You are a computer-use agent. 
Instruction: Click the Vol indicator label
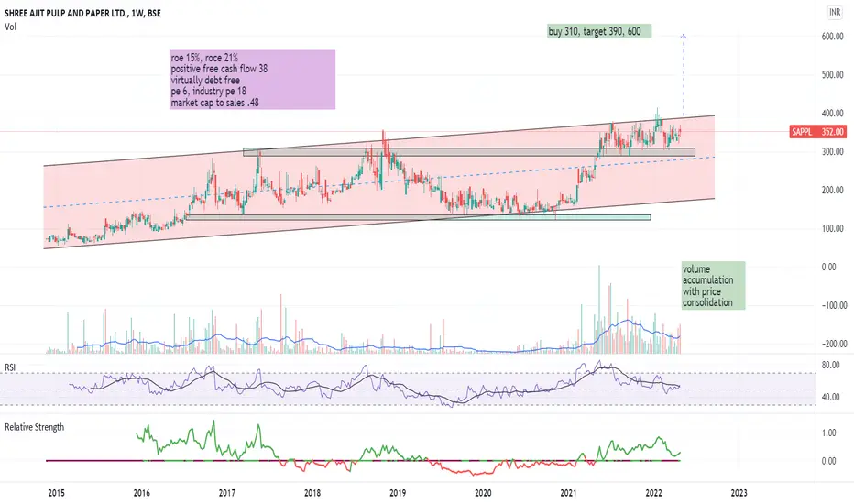click(10, 27)
